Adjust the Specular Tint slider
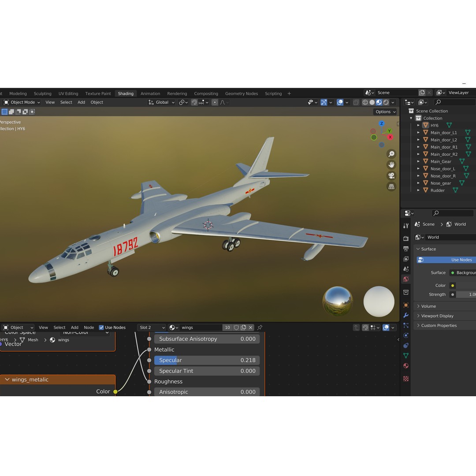Image resolution: width=476 pixels, height=476 pixels. (207, 371)
